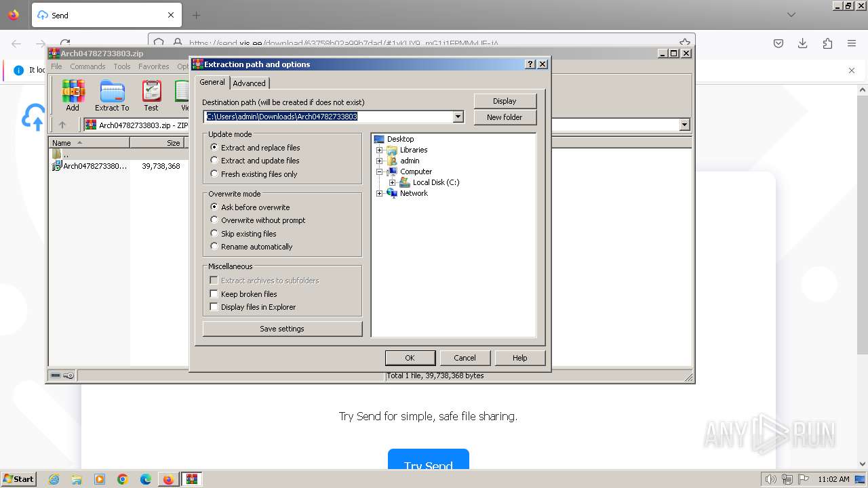Image resolution: width=868 pixels, height=488 pixels.
Task: Expand the Local Disk (C:) node
Action: (x=392, y=182)
